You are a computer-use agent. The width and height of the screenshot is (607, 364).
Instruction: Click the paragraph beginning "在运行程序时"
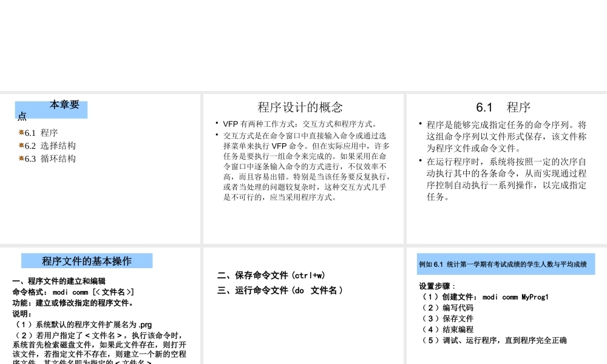(x=506, y=179)
